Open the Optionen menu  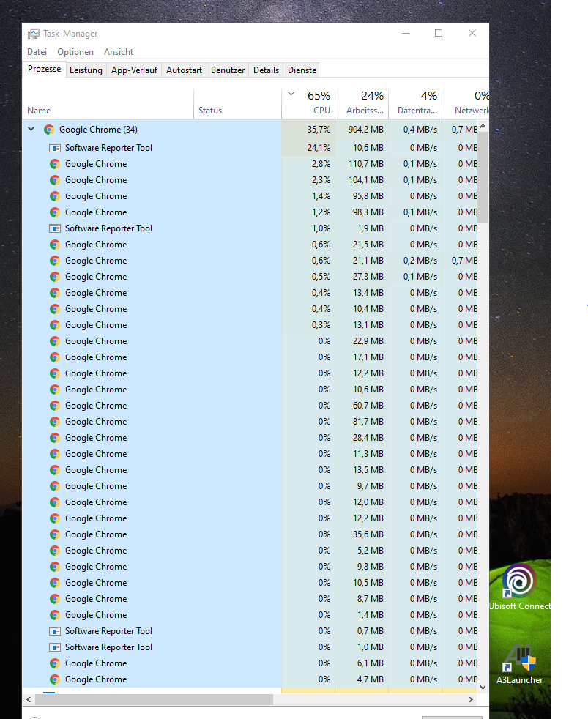point(75,52)
